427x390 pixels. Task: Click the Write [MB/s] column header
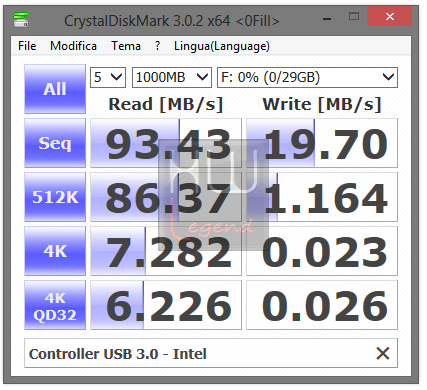(322, 104)
